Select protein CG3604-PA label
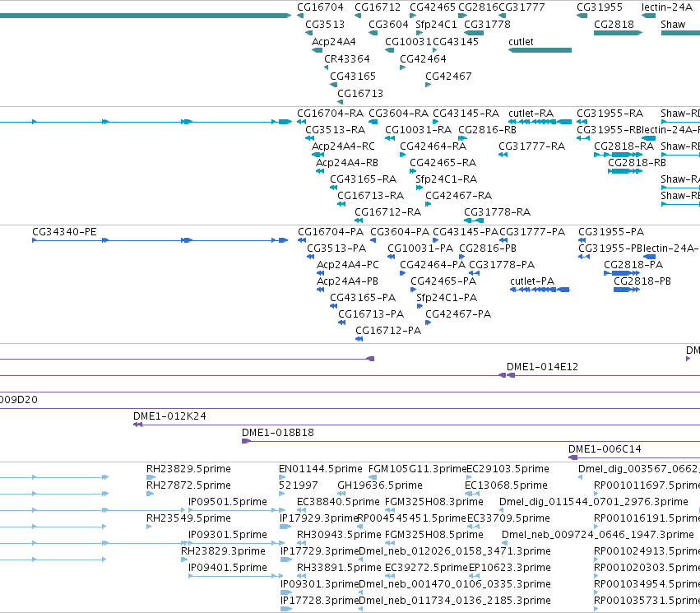The height and width of the screenshot is (613, 700). [400, 232]
